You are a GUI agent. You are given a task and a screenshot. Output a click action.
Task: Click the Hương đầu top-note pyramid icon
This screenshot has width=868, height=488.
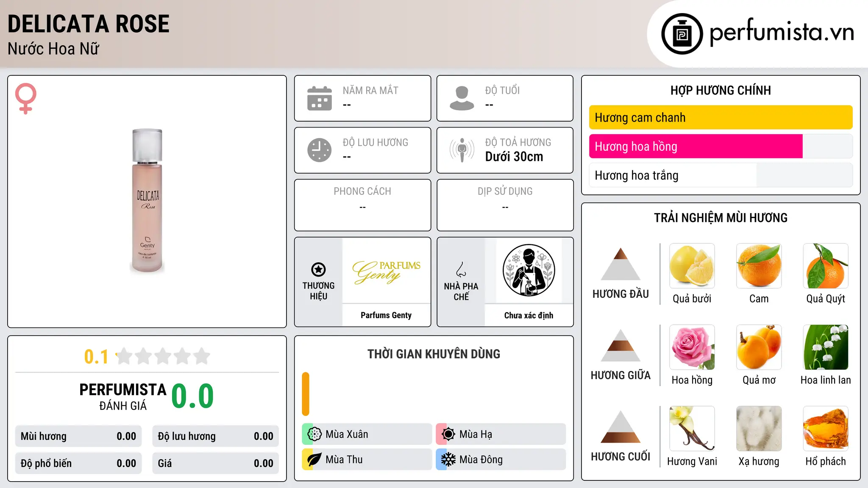[620, 264]
